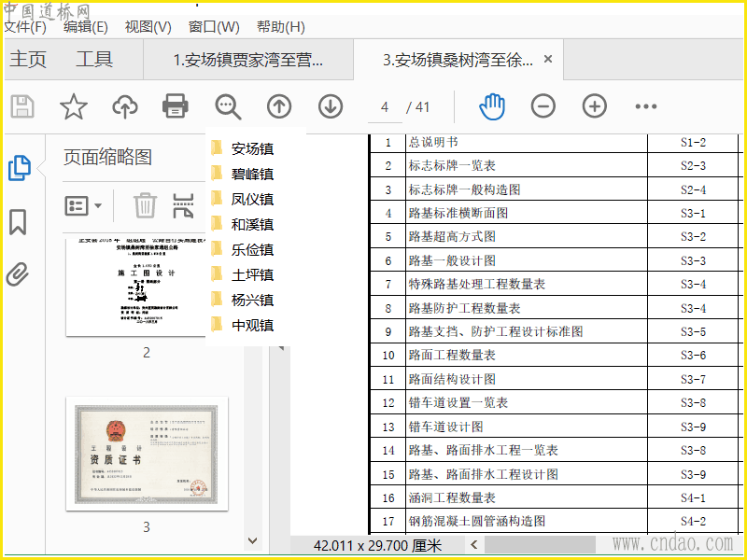Click the S3-7 drawing number cell
The width and height of the screenshot is (747, 560).
pyautogui.click(x=693, y=379)
